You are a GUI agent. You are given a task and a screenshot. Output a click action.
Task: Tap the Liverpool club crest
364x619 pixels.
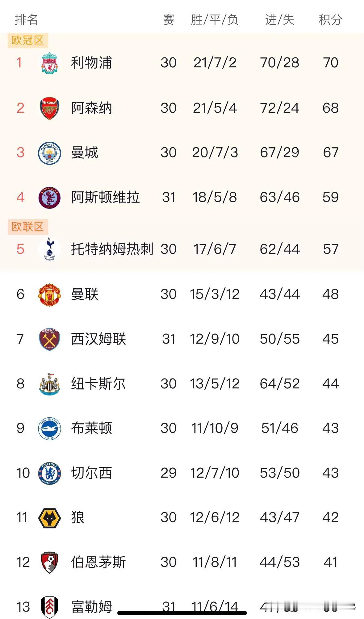coord(49,63)
